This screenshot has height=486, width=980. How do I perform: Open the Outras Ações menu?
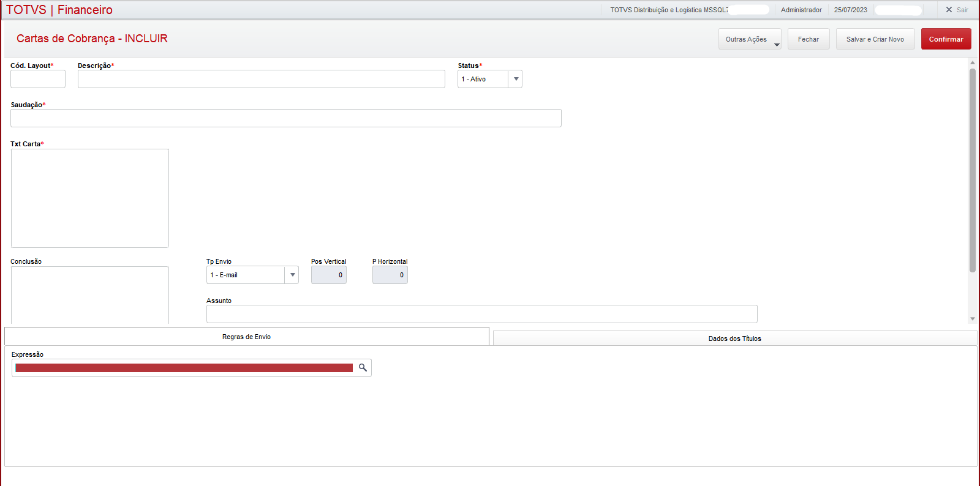[x=749, y=39]
